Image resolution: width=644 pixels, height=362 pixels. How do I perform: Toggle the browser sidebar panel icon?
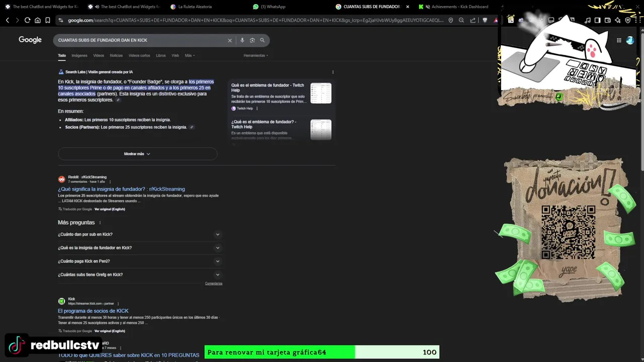coord(598,20)
